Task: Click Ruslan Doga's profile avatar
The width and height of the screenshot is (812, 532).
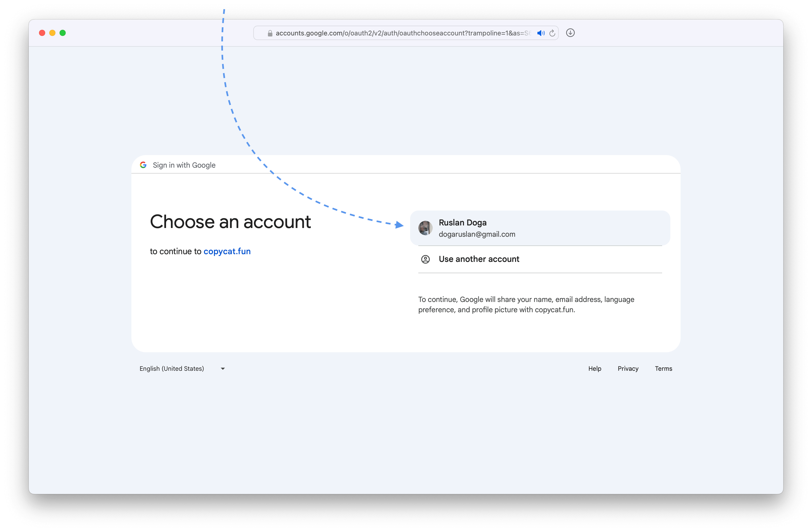Action: [x=425, y=228]
